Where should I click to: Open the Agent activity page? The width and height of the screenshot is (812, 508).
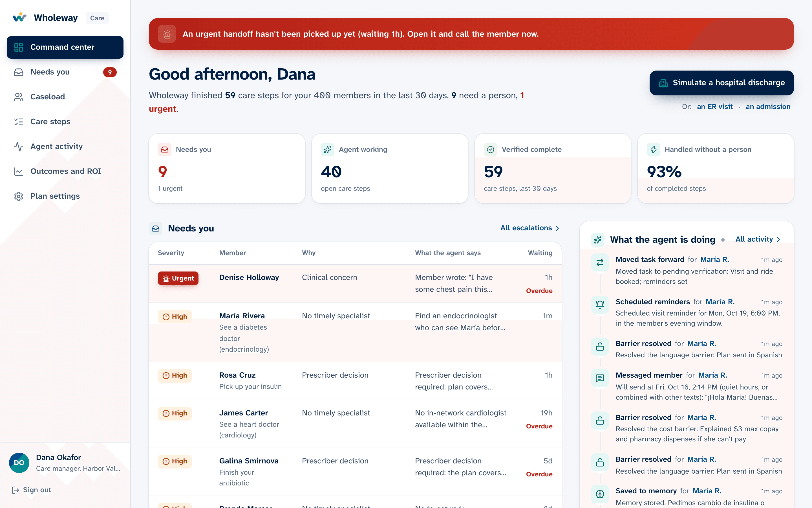[65, 146]
